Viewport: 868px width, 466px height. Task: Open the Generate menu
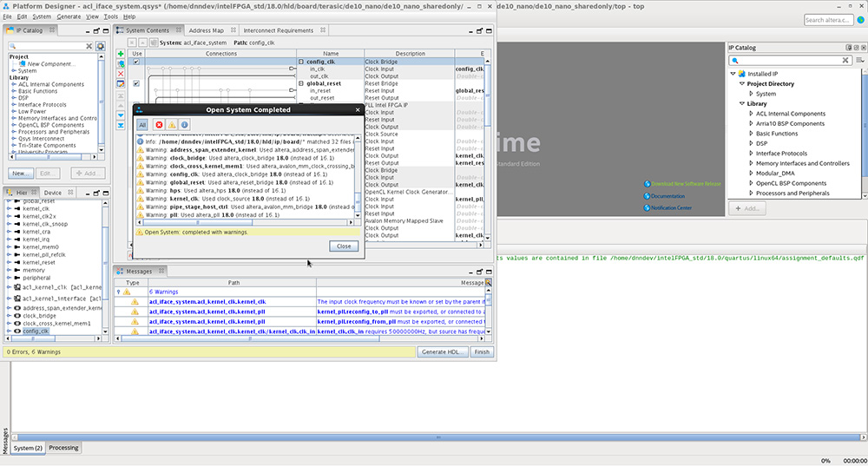coord(69,16)
